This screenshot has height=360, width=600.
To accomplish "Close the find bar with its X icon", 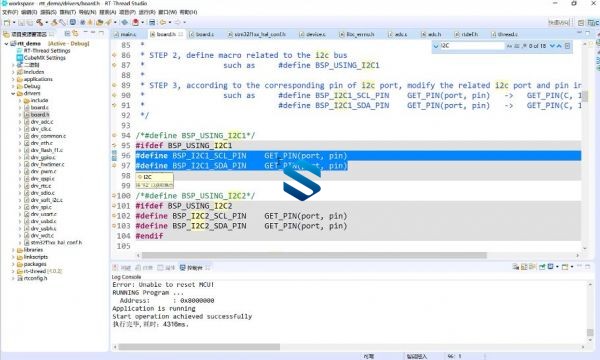I will pos(567,46).
